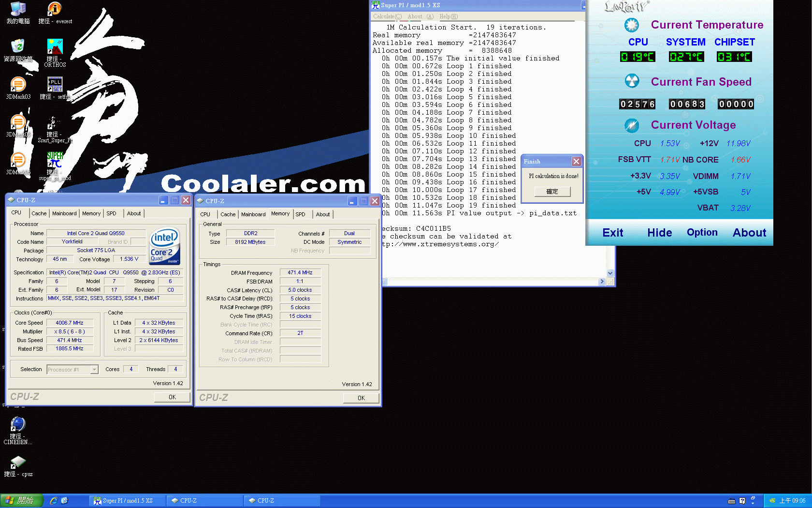812x508 pixels.
Task: Click the Intel Core 2 Quad logo in CPU-Z
Action: pyautogui.click(x=165, y=246)
